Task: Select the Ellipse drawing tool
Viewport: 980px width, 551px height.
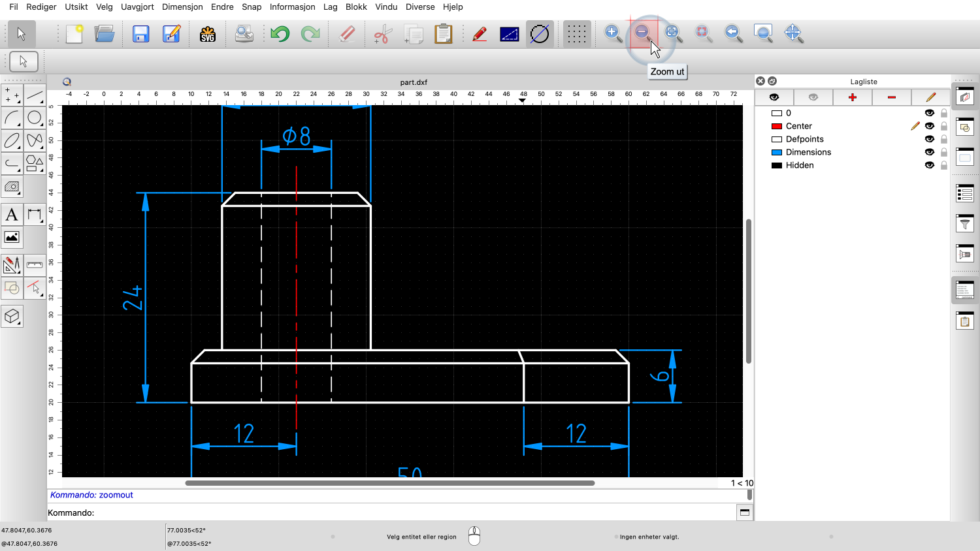Action: 12,140
